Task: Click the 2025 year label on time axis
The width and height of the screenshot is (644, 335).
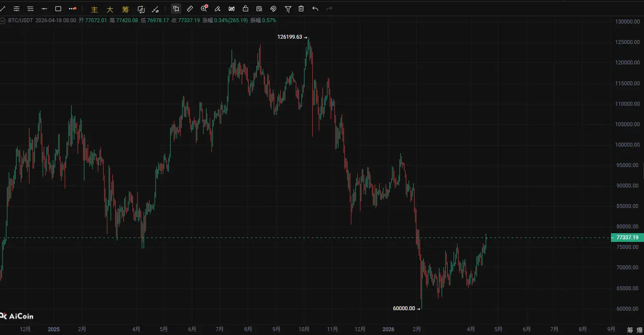Action: [x=53, y=329]
